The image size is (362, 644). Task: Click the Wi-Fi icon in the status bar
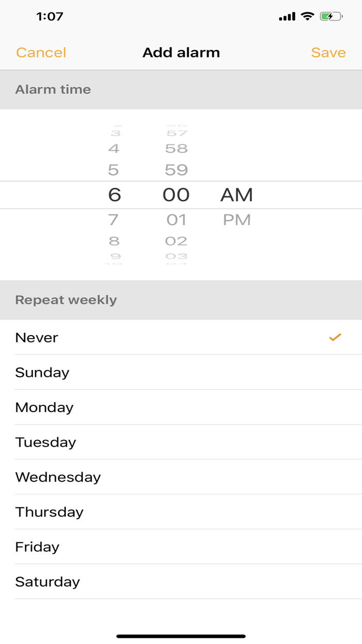[x=307, y=16]
